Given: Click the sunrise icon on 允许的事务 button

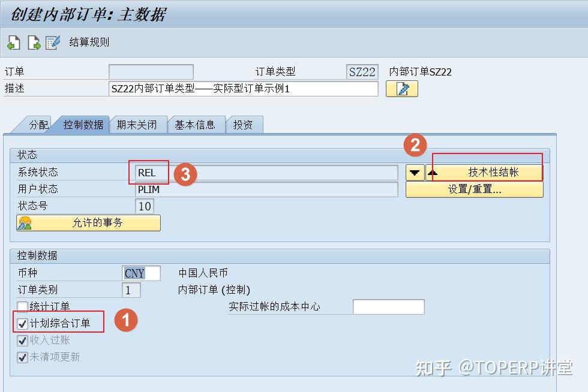Looking at the screenshot, I should click(25, 222).
